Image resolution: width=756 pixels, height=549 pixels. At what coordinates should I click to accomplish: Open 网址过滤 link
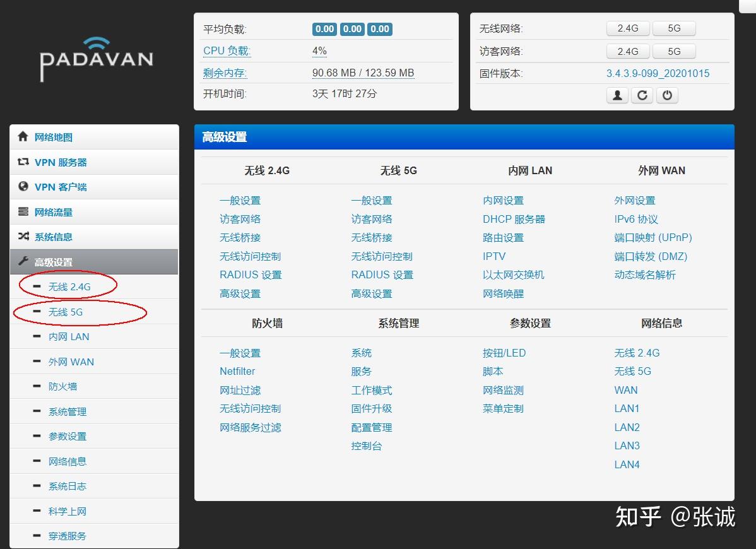[240, 390]
